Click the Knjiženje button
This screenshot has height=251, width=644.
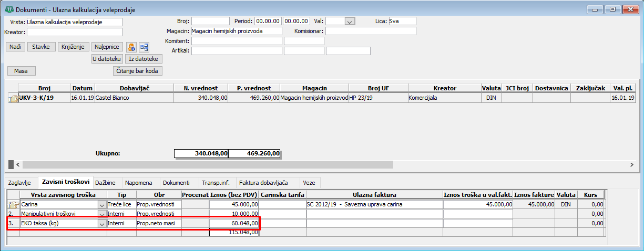73,47
